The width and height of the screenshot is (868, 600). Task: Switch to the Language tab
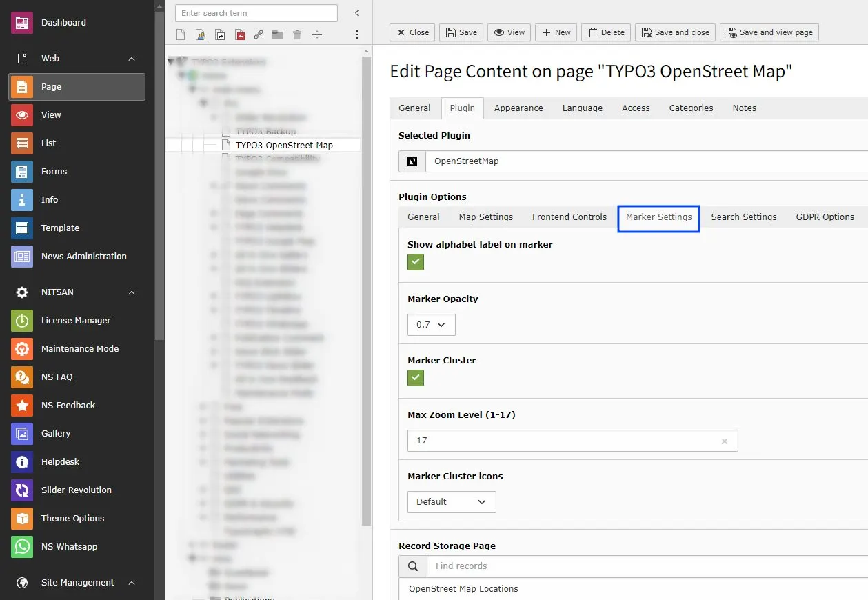pos(583,108)
